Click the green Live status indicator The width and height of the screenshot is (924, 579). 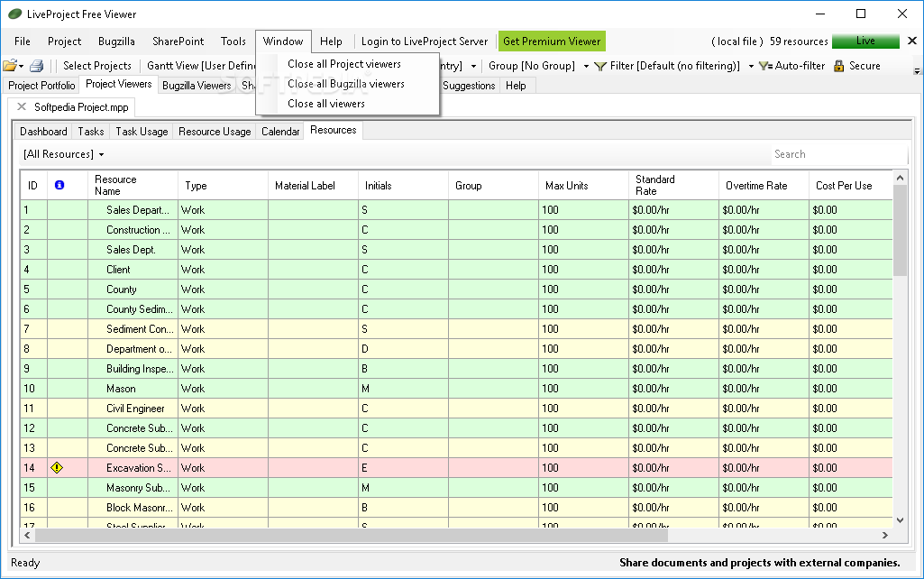(865, 41)
